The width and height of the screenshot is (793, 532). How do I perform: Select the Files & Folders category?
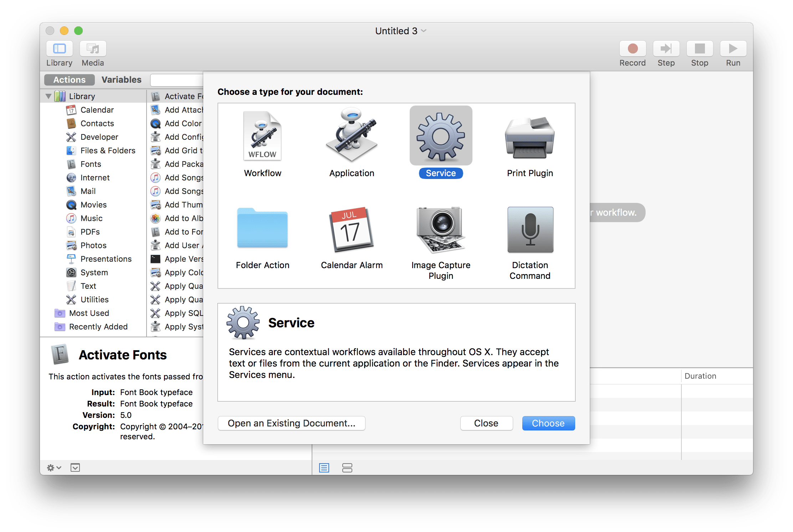[108, 150]
